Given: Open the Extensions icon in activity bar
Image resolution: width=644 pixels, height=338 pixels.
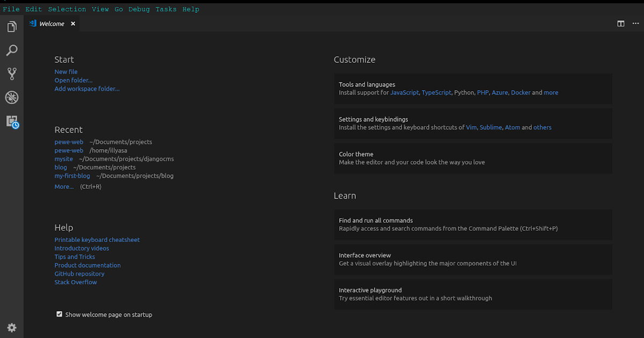Looking at the screenshot, I should point(12,121).
